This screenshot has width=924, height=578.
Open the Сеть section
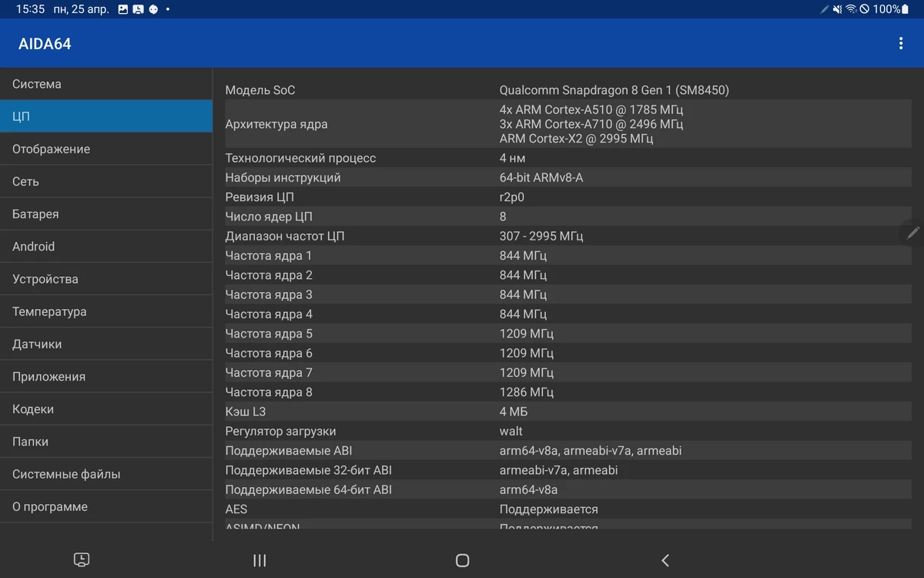click(106, 181)
